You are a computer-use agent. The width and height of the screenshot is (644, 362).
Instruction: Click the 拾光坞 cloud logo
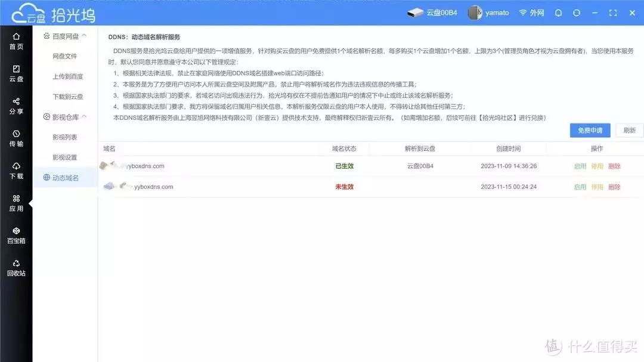54,14
